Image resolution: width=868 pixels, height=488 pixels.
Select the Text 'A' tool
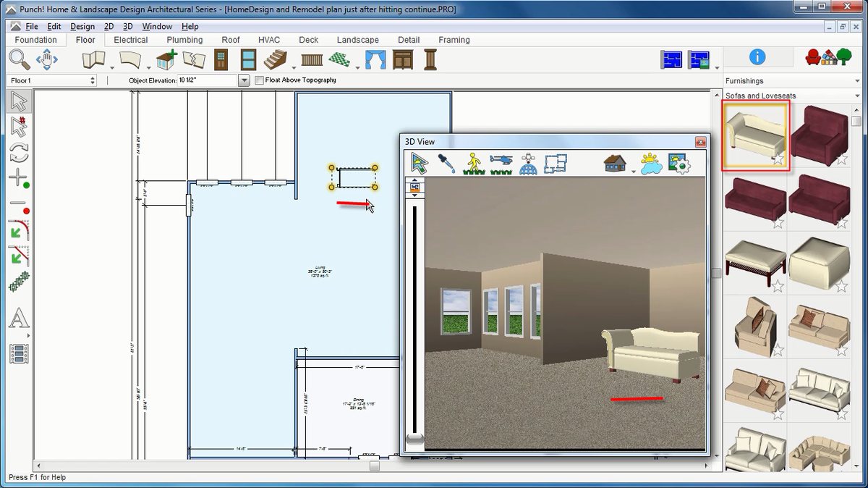click(19, 318)
